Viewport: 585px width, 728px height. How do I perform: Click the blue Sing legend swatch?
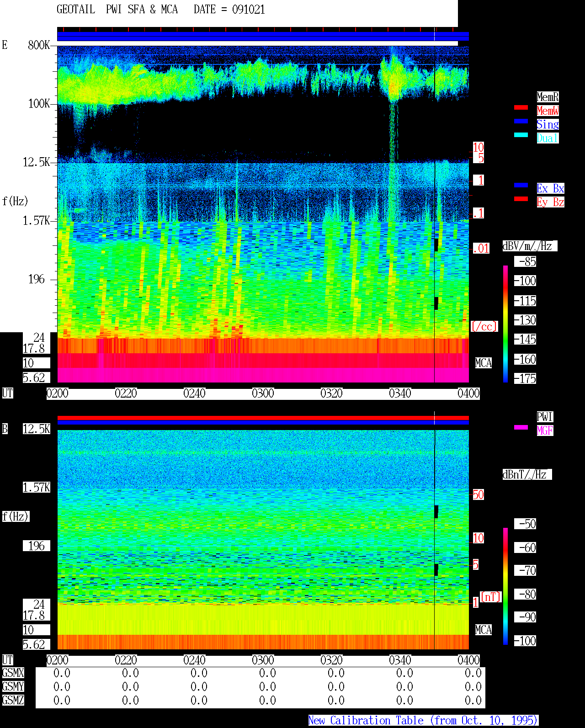(521, 121)
